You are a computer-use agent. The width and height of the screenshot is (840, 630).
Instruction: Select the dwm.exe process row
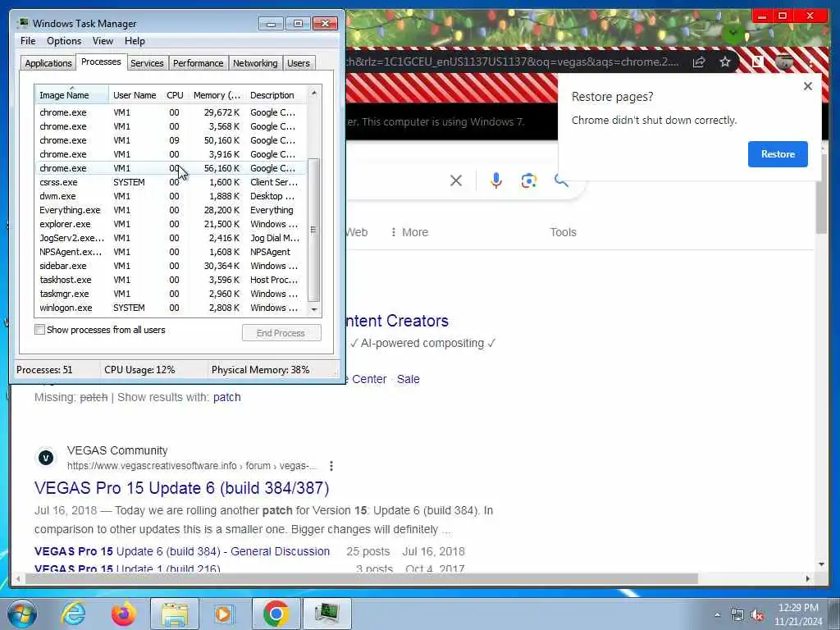(171, 196)
